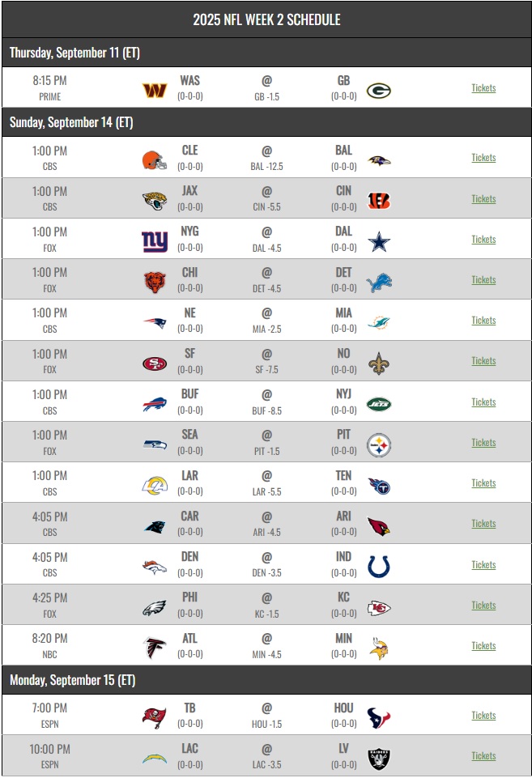532x778 pixels.
Task: Click the Las Vegas Raiders logo
Action: click(x=379, y=758)
